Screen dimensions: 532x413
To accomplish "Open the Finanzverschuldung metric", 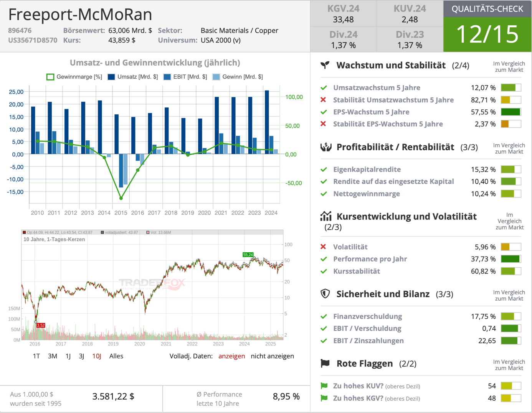I will click(x=367, y=316).
